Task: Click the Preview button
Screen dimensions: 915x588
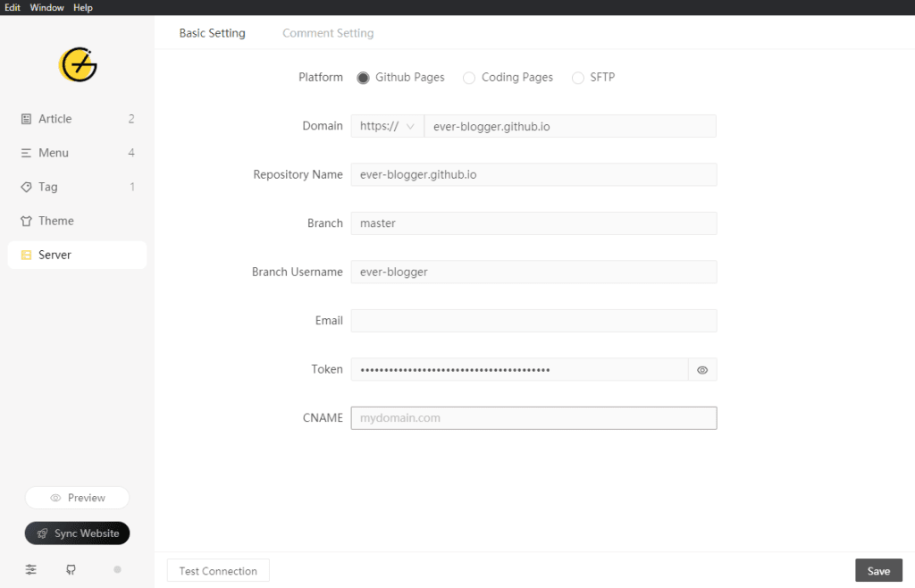Action: (77, 498)
